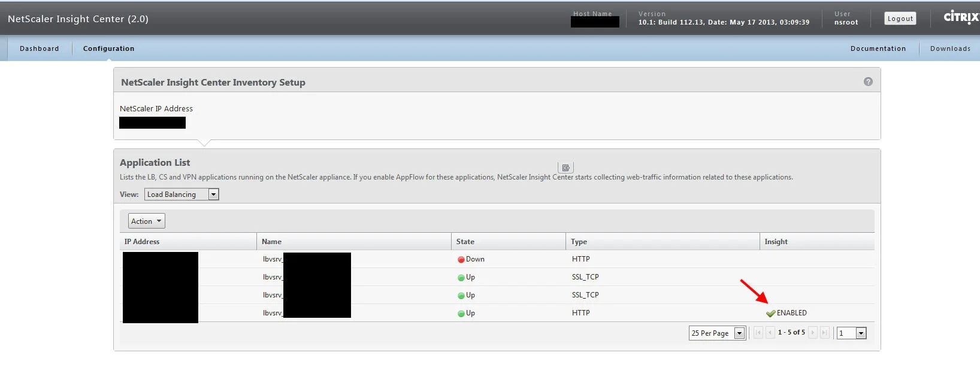The height and width of the screenshot is (392, 980).
Task: Click the Application List heading
Action: (155, 162)
